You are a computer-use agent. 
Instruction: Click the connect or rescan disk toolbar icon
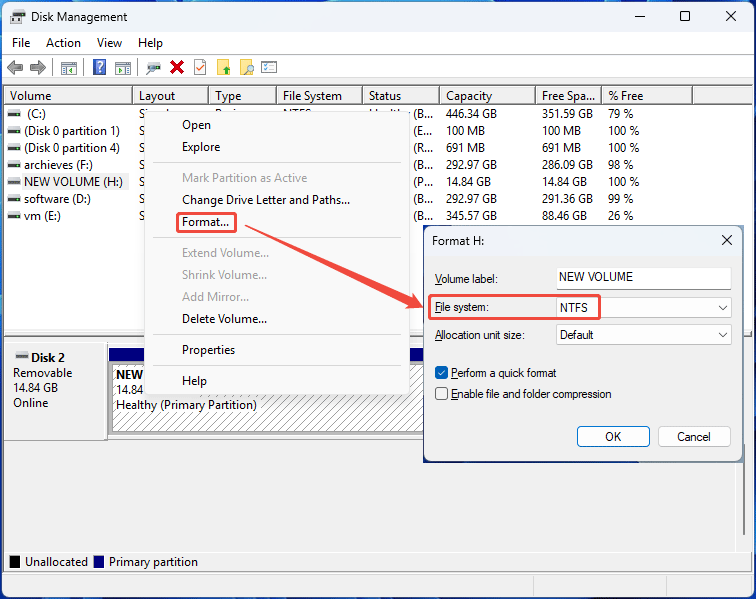pyautogui.click(x=153, y=68)
